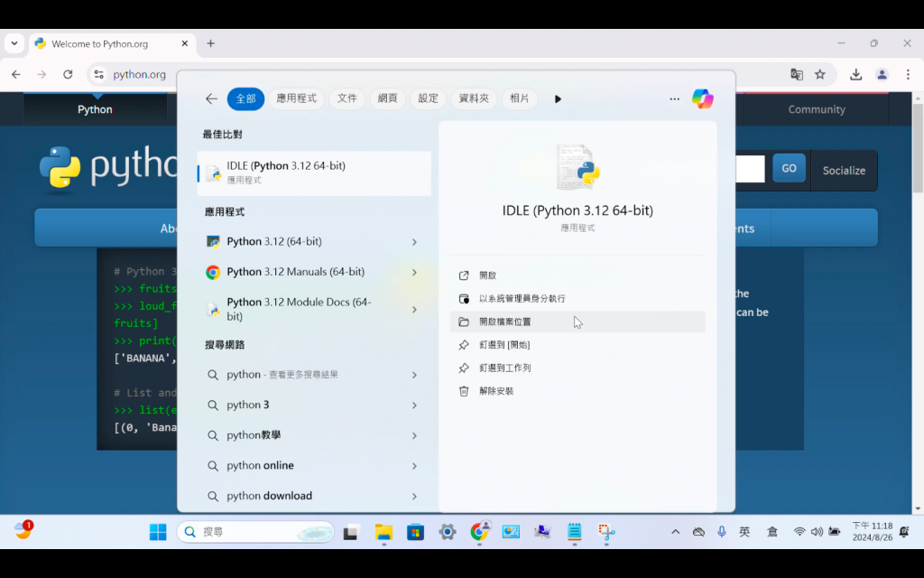Expand the 'python 3' web suggestion arrow
Image resolution: width=924 pixels, height=578 pixels.
(414, 406)
